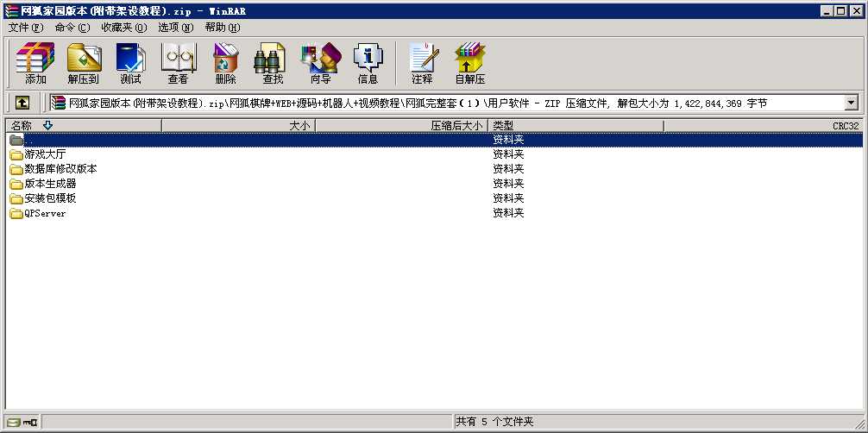Sort by 名称 column header
868x433 pixels.
pyautogui.click(x=84, y=126)
